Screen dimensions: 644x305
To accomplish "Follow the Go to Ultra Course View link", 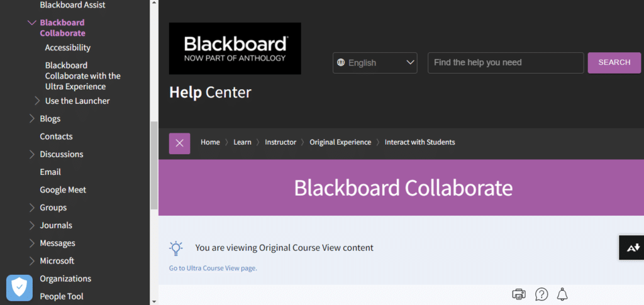I will click(x=213, y=268).
